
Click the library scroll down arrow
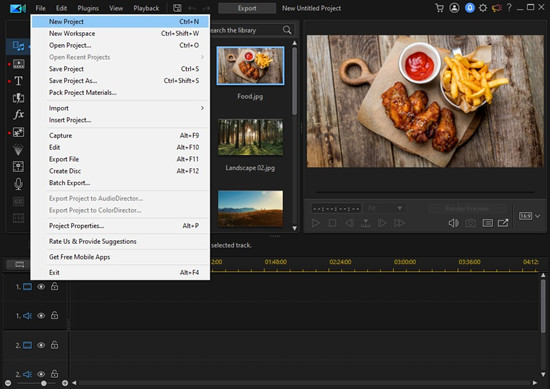pos(295,228)
